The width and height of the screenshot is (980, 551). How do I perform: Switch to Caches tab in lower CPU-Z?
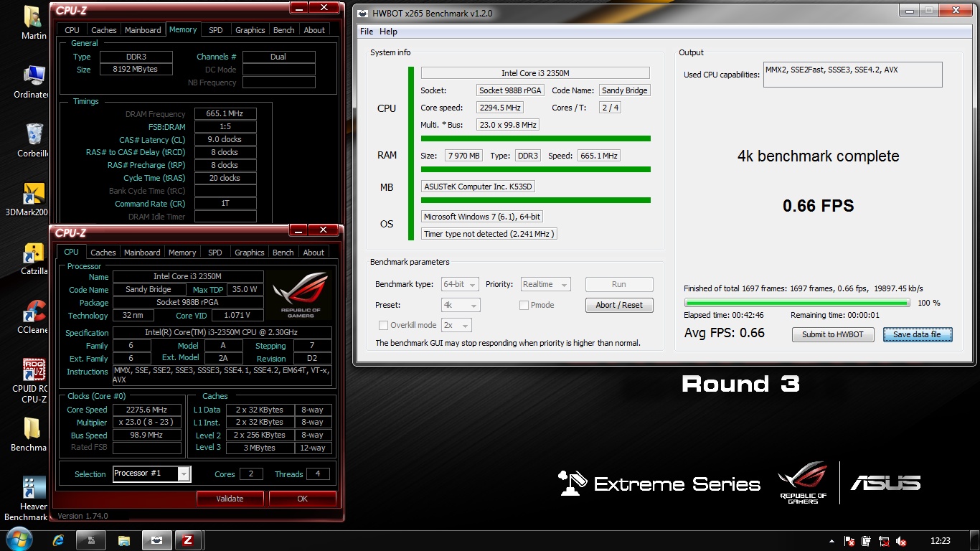click(103, 253)
